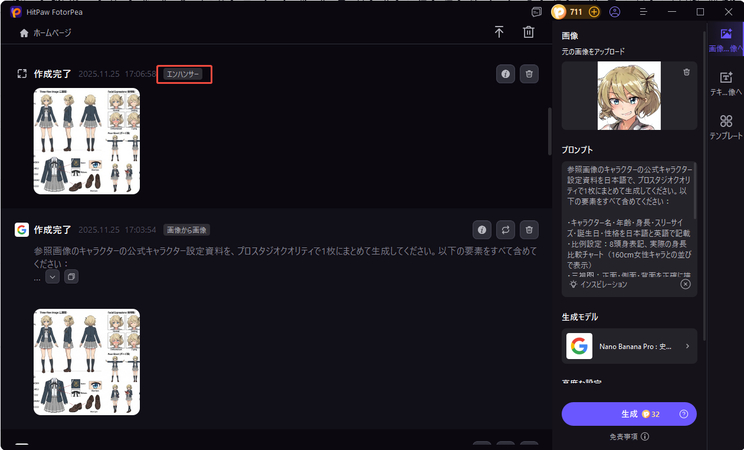The image size is (744, 450).
Task: Click the Google icon on the second result
Action: tap(21, 230)
